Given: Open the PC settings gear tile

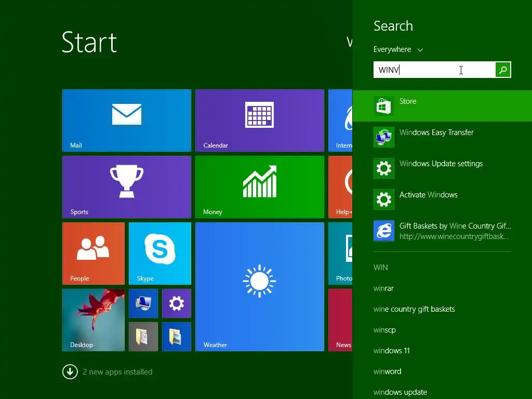Looking at the screenshot, I should (x=177, y=303).
